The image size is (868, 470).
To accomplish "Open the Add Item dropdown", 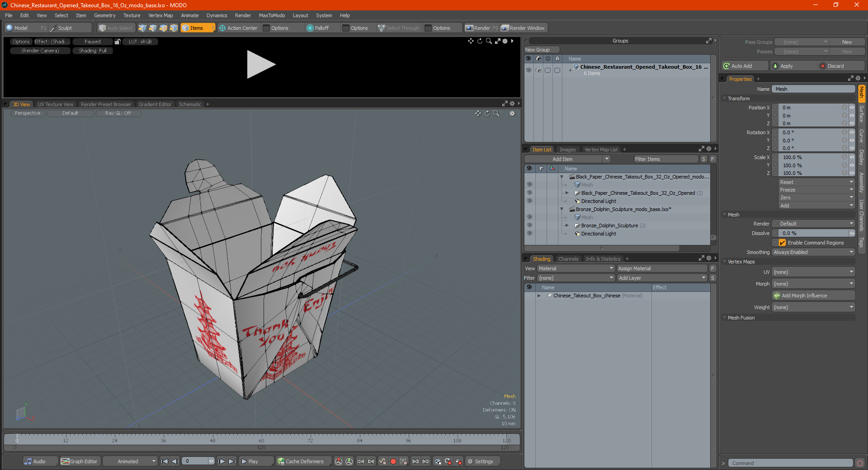I will click(567, 159).
